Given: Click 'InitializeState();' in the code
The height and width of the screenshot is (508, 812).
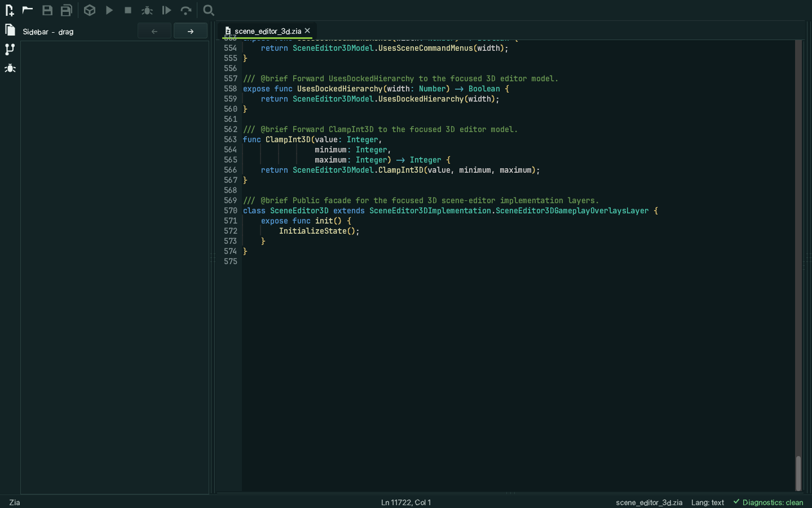Looking at the screenshot, I should click(319, 231).
